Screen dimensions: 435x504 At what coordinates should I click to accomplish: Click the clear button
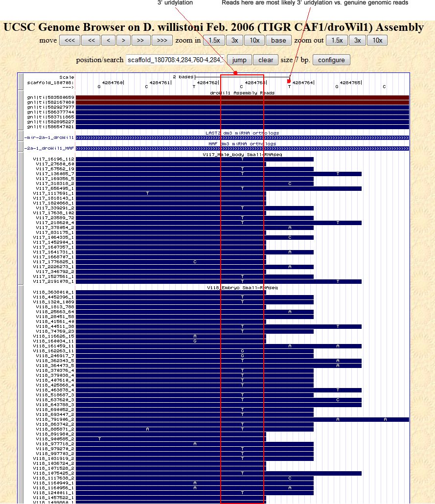click(x=266, y=60)
